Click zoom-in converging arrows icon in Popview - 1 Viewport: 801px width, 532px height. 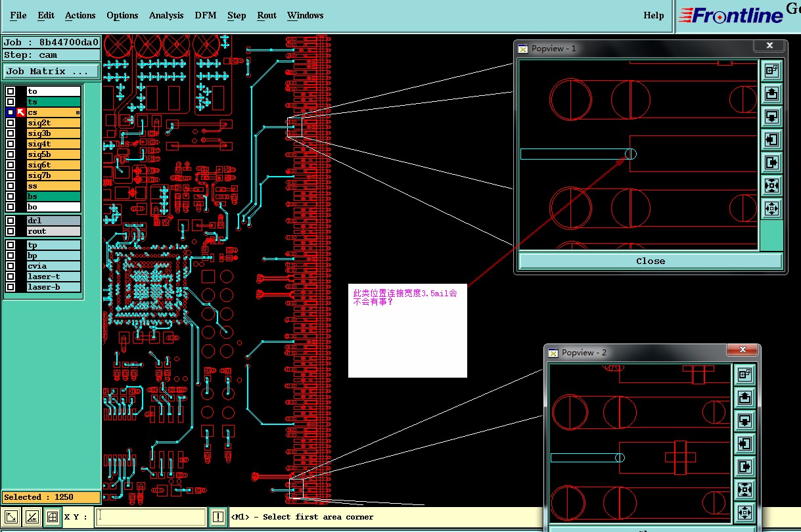[x=771, y=185]
